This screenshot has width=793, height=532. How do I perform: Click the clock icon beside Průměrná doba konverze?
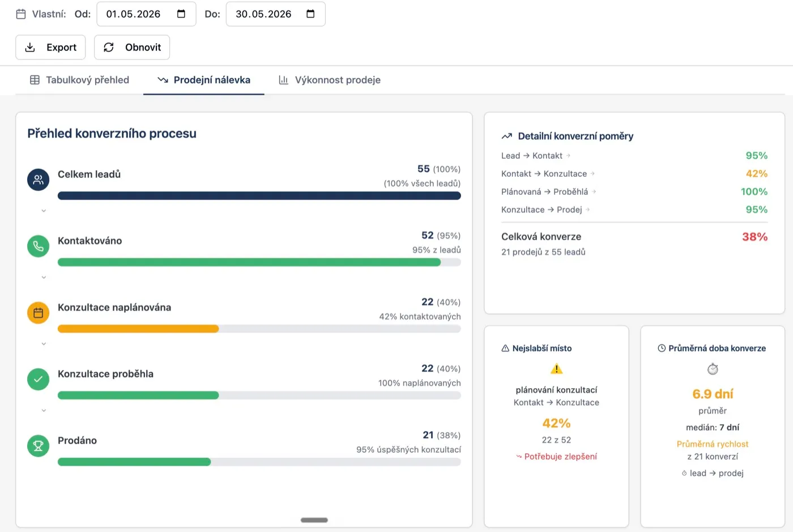coord(662,348)
